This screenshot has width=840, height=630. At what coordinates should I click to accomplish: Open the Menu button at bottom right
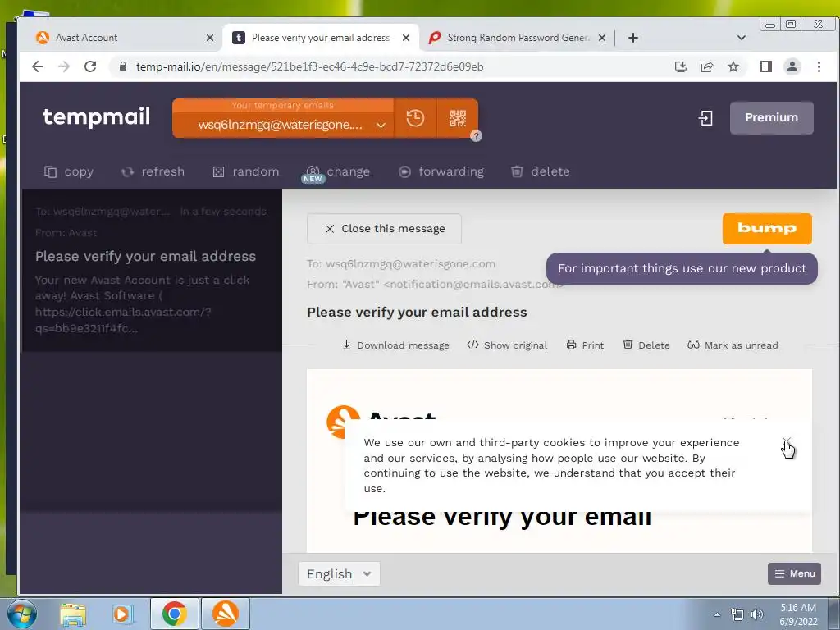tap(794, 573)
